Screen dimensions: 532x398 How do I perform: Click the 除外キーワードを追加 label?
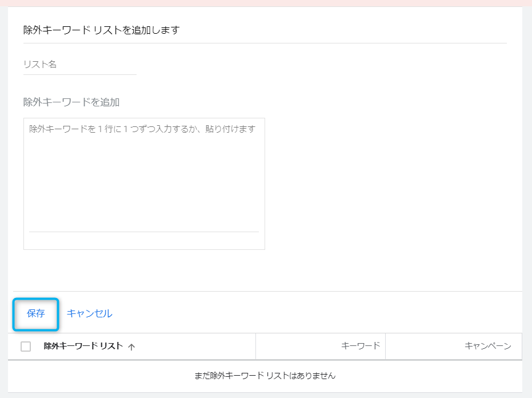(71, 102)
